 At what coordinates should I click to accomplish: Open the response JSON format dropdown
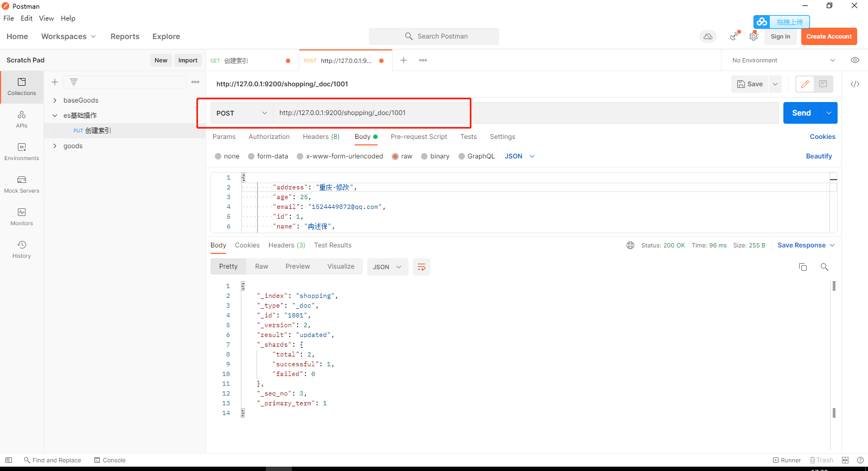pos(387,267)
